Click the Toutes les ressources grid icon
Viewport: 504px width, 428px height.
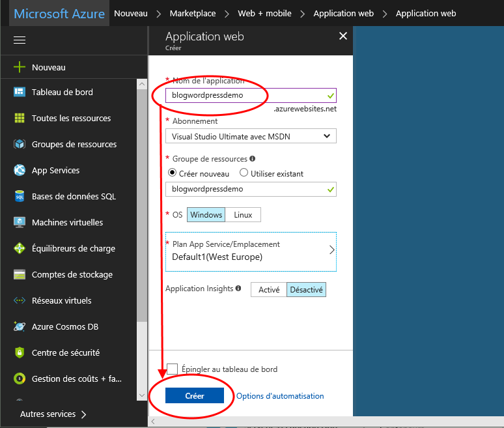point(20,118)
